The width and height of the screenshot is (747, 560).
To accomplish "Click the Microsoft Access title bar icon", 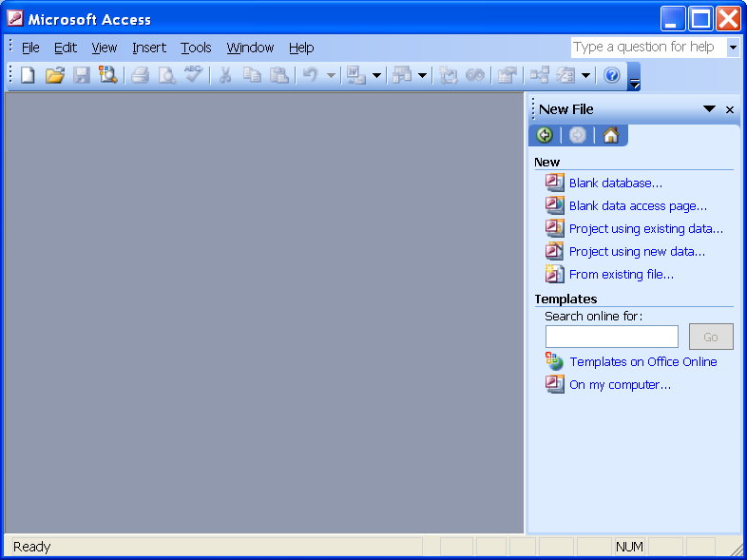I will (15, 19).
